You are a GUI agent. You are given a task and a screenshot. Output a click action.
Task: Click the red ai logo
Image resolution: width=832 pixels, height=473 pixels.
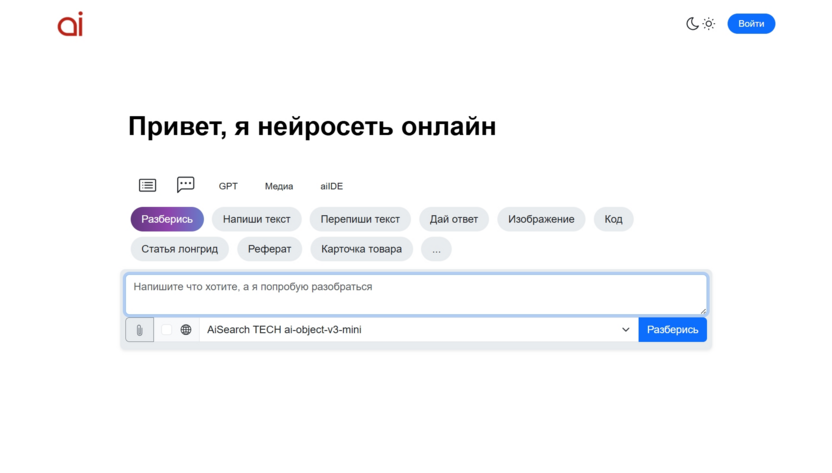tap(71, 24)
